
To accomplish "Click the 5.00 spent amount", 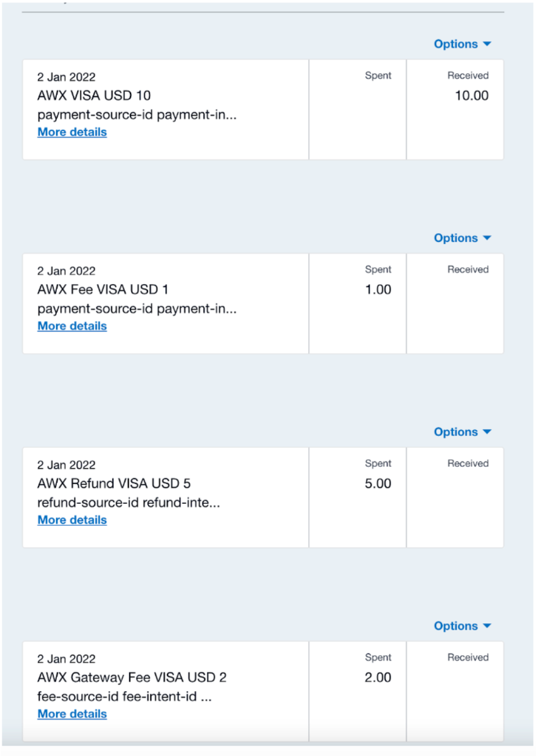I will coord(378,484).
